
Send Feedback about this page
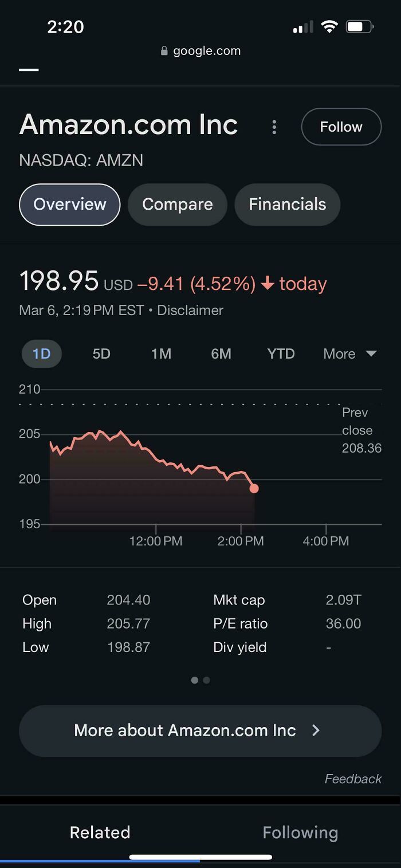tap(353, 779)
